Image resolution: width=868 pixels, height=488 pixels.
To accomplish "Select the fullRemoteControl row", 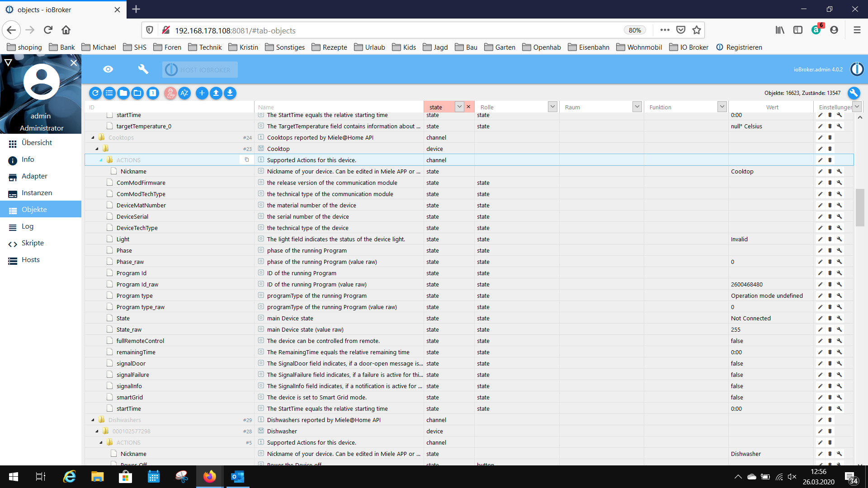I will point(469,341).
